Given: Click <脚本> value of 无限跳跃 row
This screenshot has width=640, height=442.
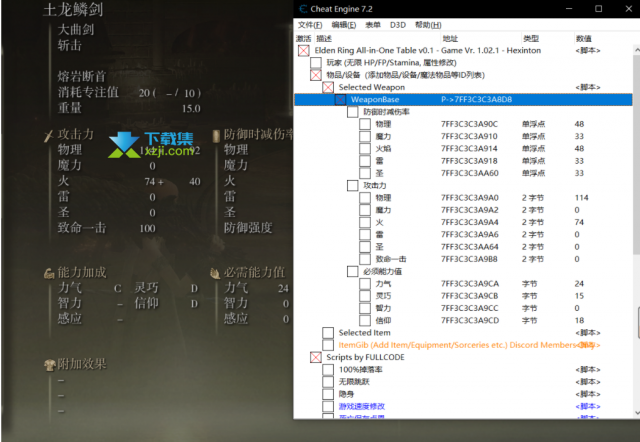Looking at the screenshot, I should pos(588,382).
